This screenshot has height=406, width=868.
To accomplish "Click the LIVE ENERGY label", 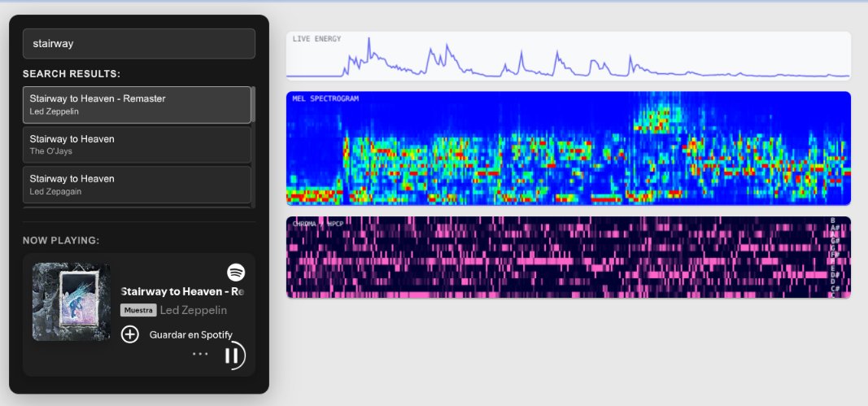I will [316, 39].
